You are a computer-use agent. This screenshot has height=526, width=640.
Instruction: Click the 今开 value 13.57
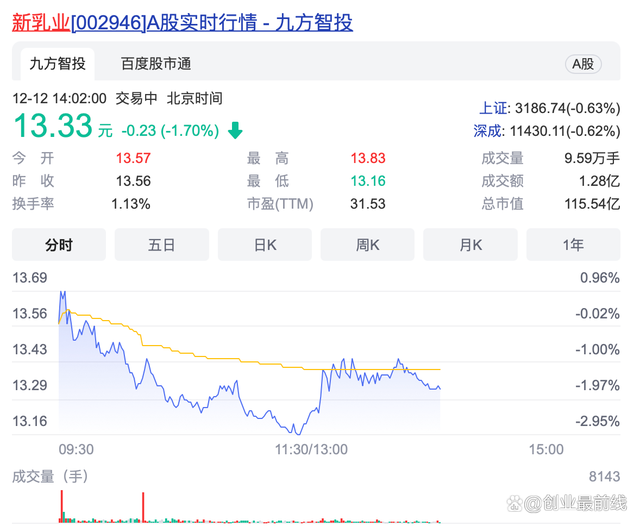[x=133, y=158]
